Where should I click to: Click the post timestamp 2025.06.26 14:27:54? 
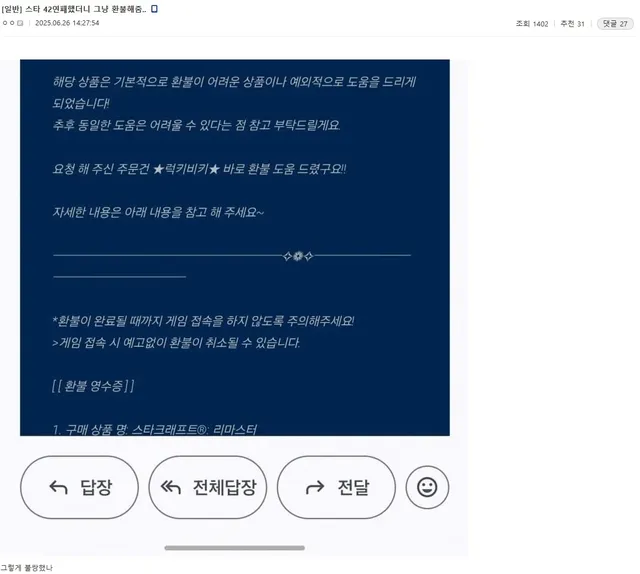(67, 23)
